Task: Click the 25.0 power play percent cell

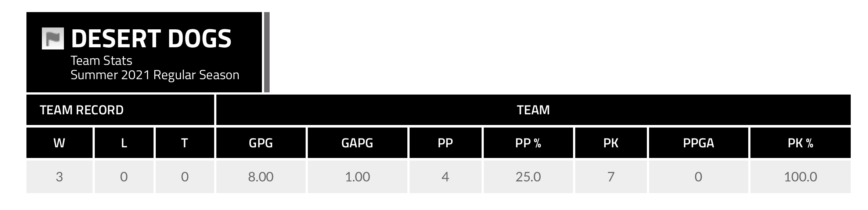Action: click(x=528, y=177)
